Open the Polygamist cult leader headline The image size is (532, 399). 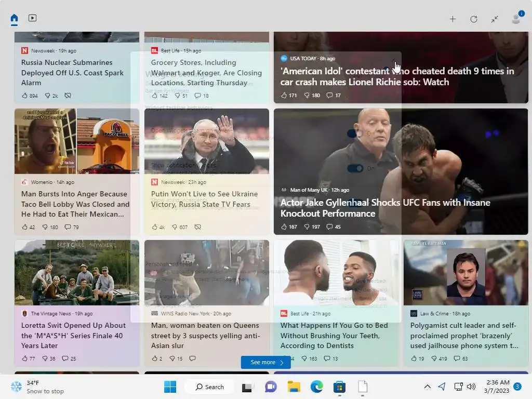(x=464, y=335)
